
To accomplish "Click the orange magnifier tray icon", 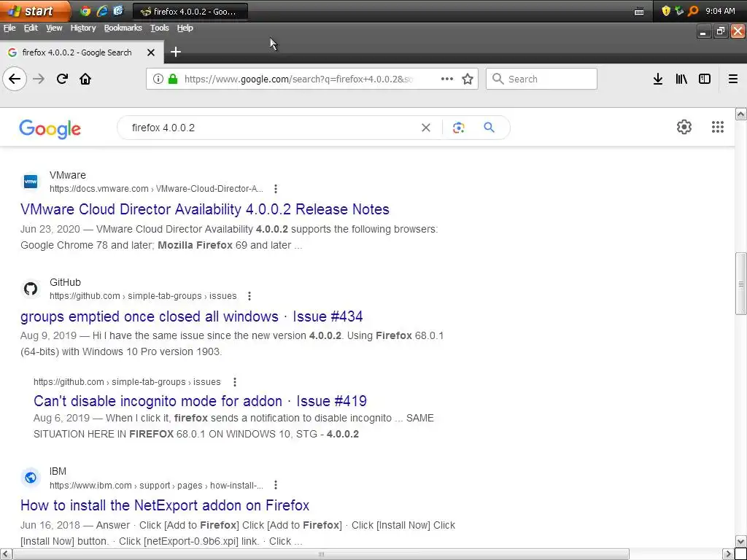I will (x=693, y=11).
